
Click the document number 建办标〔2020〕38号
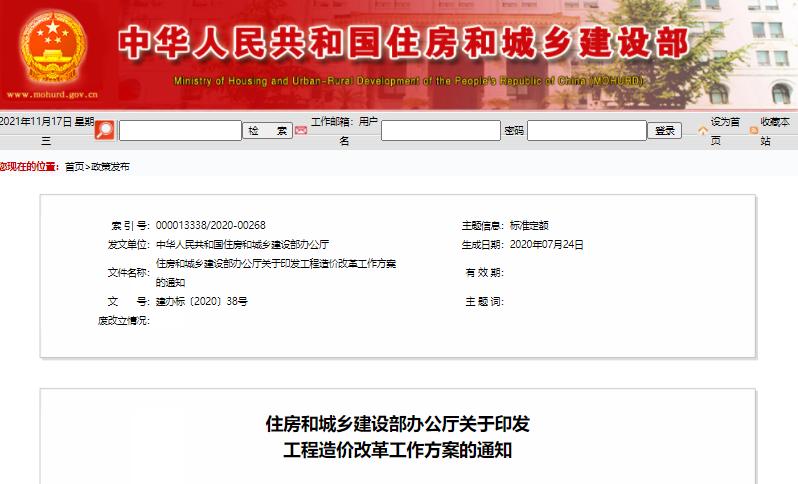(x=202, y=301)
